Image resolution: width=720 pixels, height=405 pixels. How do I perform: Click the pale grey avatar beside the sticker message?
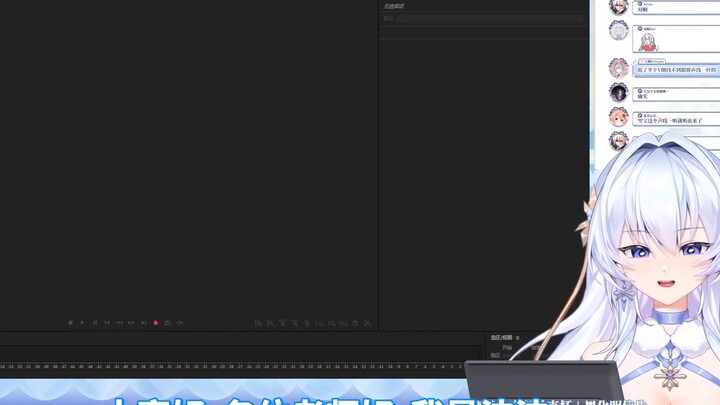point(619,31)
